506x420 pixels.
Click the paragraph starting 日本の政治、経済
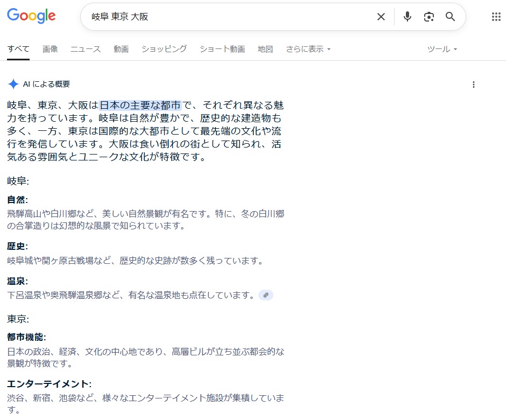tap(145, 358)
